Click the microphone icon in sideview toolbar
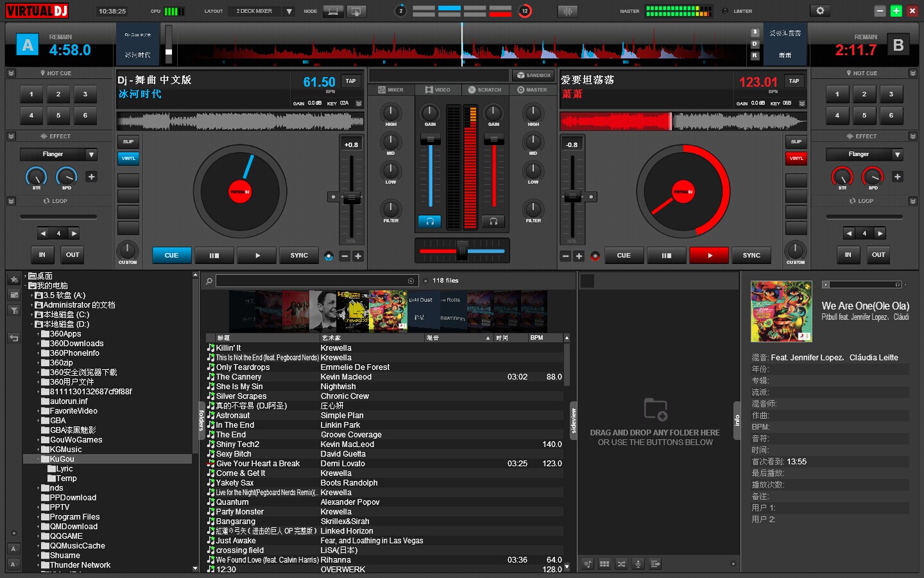Viewport: 924px width, 578px height. point(638,564)
